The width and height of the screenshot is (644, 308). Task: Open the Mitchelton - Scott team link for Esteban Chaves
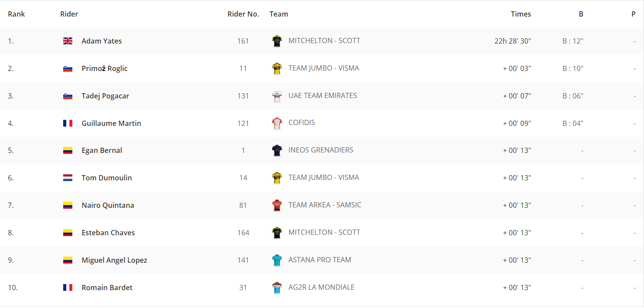click(x=324, y=232)
